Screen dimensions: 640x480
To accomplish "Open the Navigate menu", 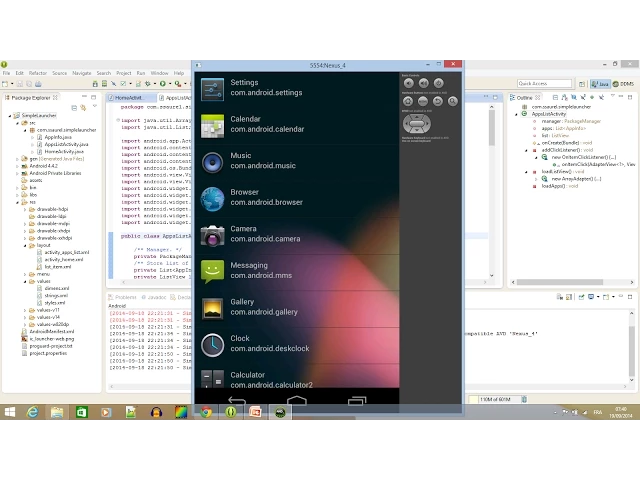I will (x=82, y=73).
